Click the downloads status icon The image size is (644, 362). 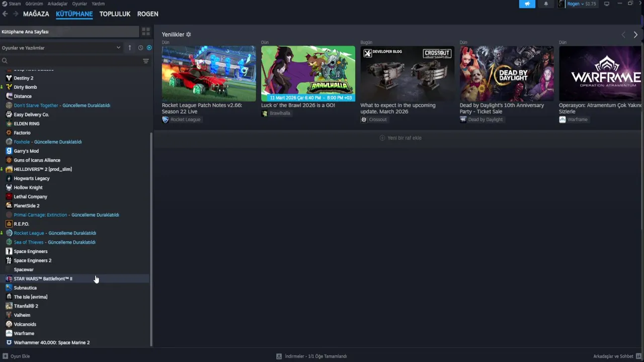point(279,356)
